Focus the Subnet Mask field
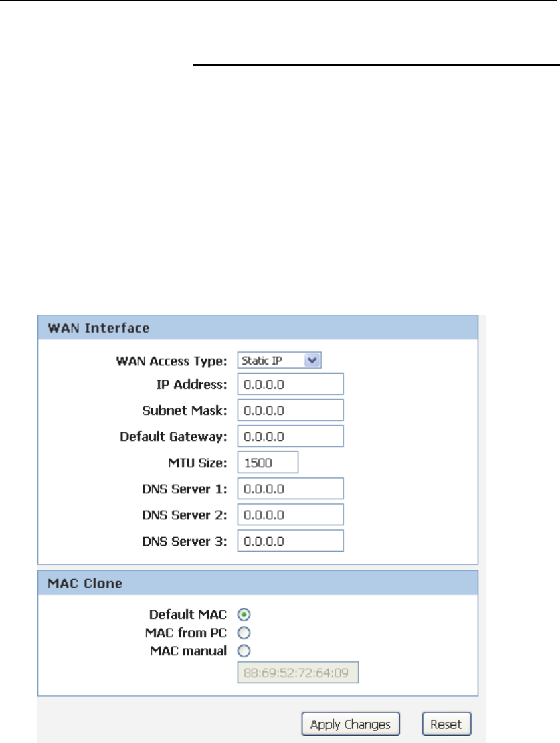560x743 pixels. click(290, 410)
